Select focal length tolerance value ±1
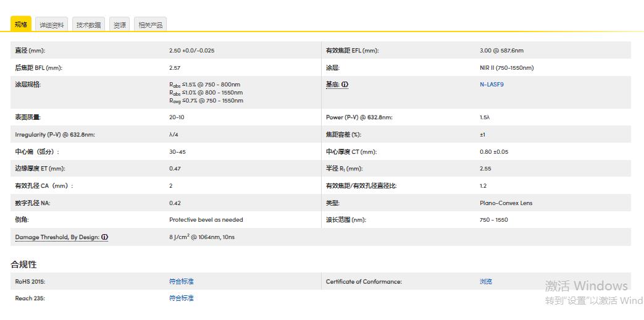This screenshot has height=320, width=644. point(483,134)
